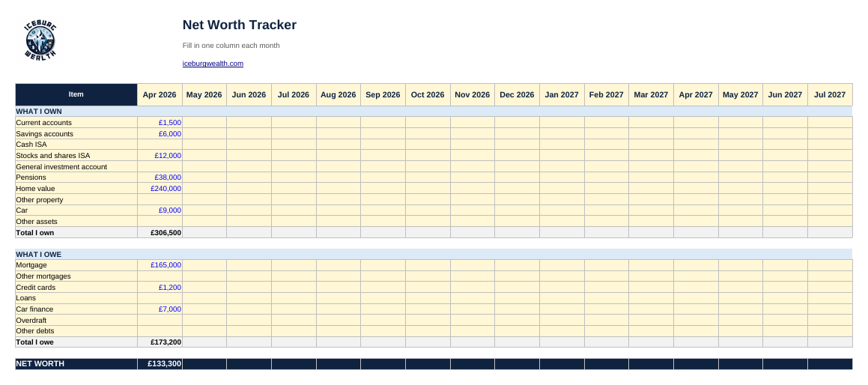Click the empty Apr 2026 Cash ISA cell
The image size is (868, 385).
pyautogui.click(x=160, y=144)
